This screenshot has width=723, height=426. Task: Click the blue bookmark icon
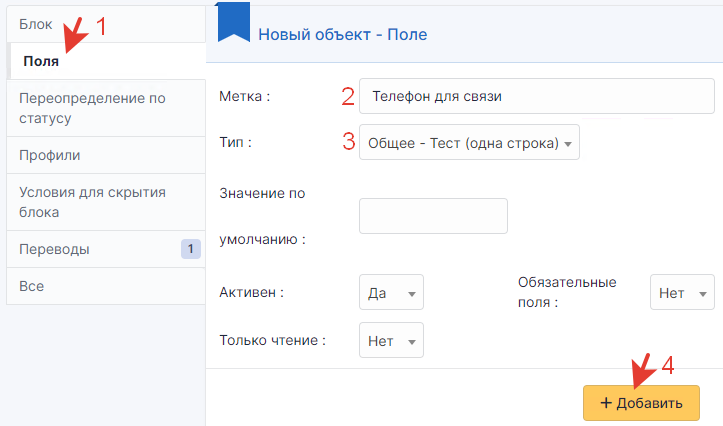point(234,22)
